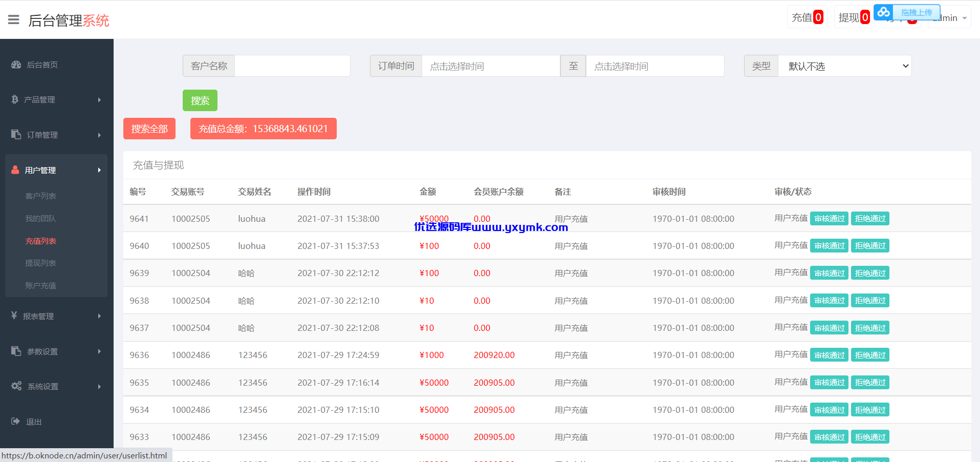Image resolution: width=980 pixels, height=462 pixels.
Task: Click the 退出 logout icon
Action: pyautogui.click(x=15, y=421)
